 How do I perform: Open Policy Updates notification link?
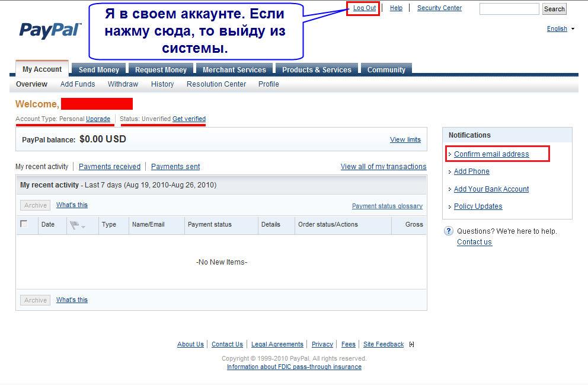click(x=478, y=206)
